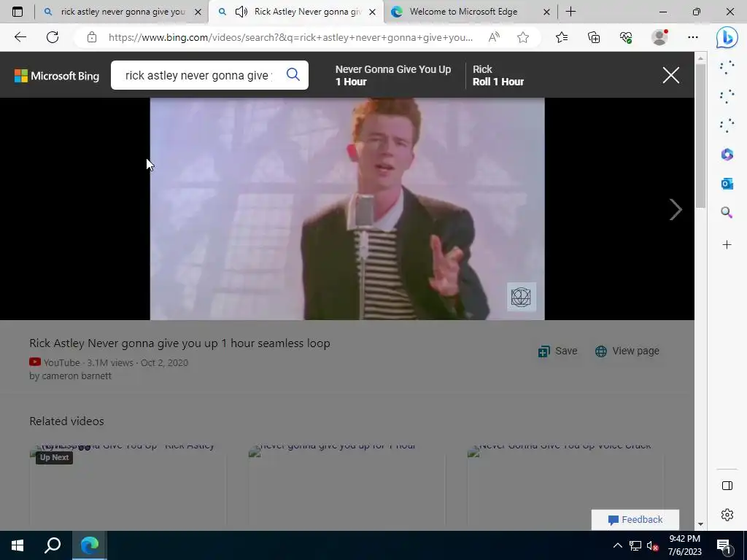Open the Collections button
The width and height of the screenshot is (747, 560).
pos(594,37)
